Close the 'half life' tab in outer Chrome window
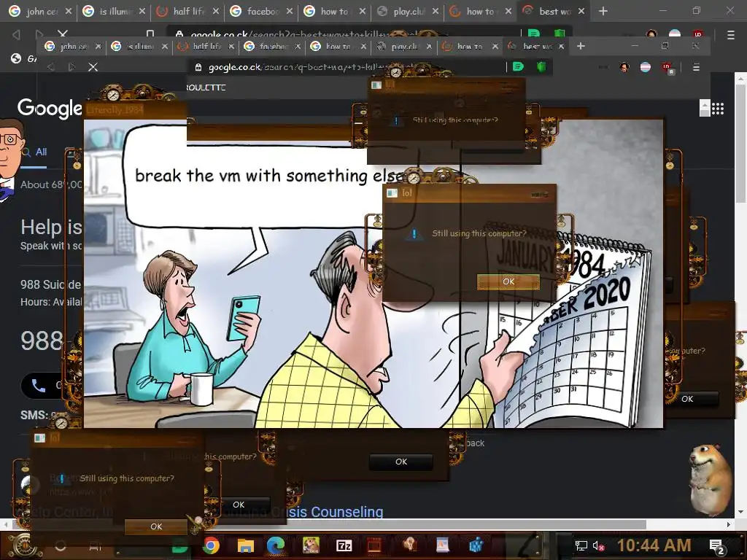 tap(216, 12)
